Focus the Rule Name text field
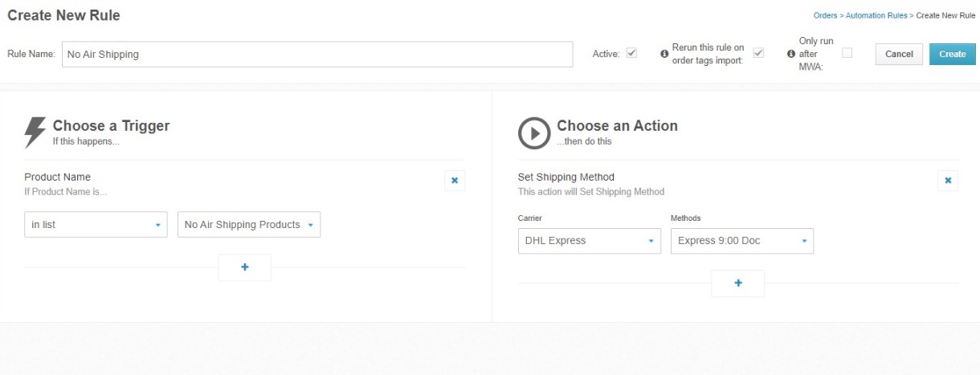 pos(317,55)
